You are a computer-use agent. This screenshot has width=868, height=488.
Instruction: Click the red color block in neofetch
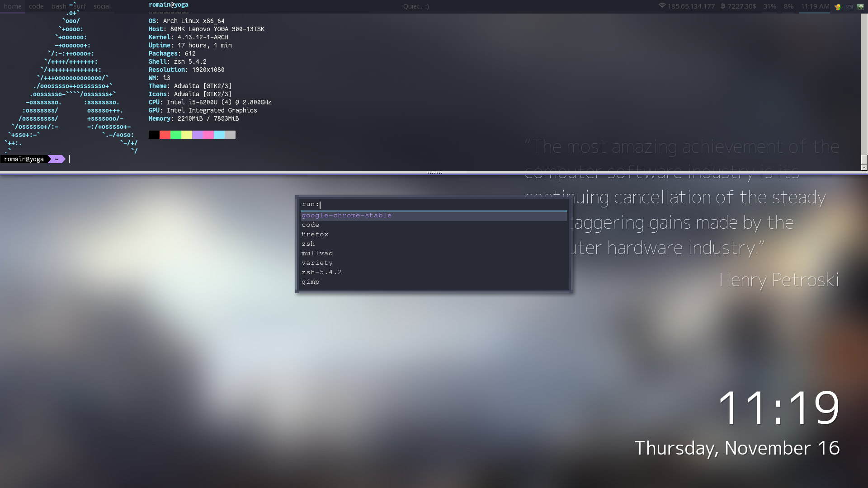tap(165, 135)
